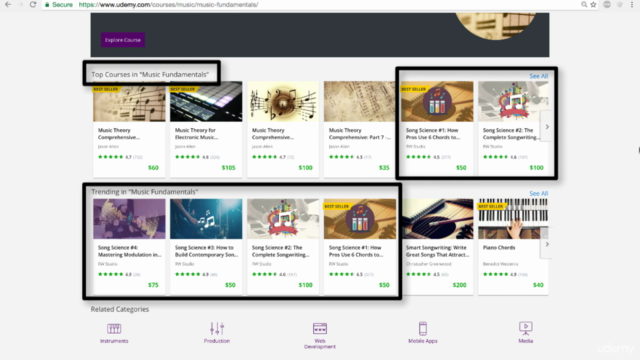Advance Top Courses carousel with right arrow
This screenshot has height=360, width=640.
(x=547, y=127)
